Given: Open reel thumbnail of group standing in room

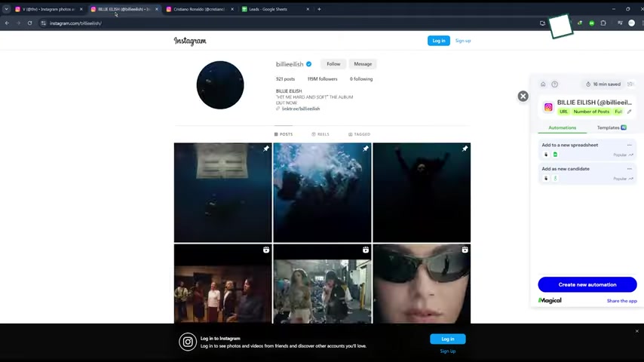Looking at the screenshot, I should pyautogui.click(x=223, y=284).
